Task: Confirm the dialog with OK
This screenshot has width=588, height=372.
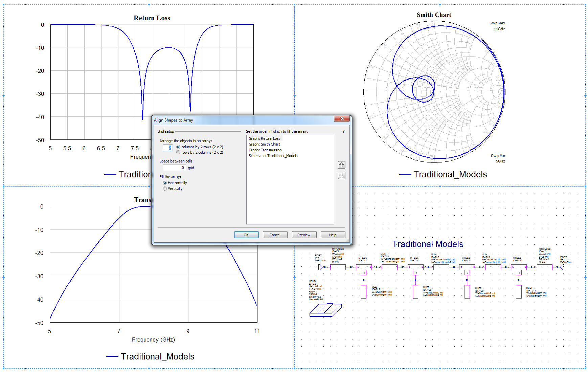Action: coord(246,235)
